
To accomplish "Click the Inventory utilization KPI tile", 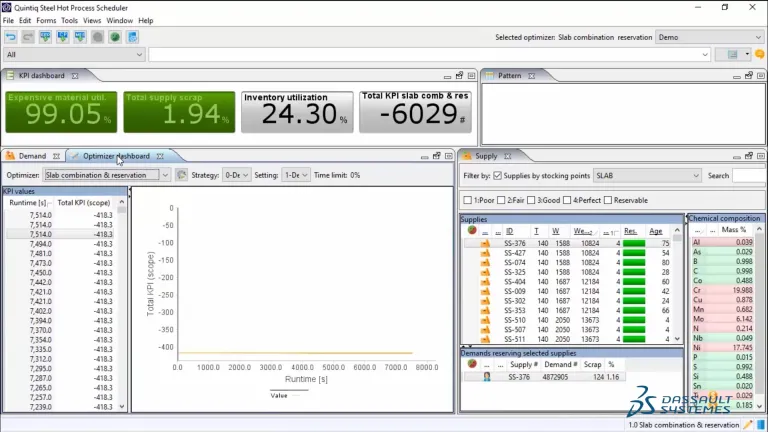I will [297, 112].
